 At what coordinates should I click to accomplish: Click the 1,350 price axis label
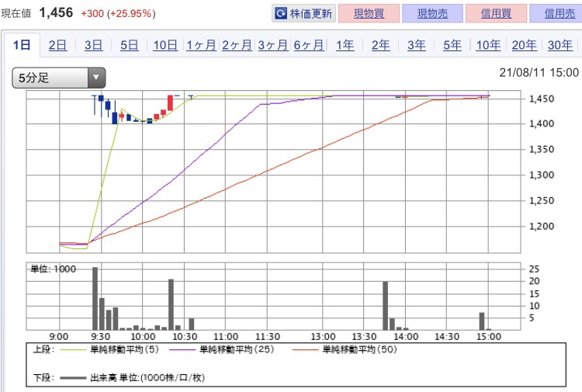(x=542, y=149)
